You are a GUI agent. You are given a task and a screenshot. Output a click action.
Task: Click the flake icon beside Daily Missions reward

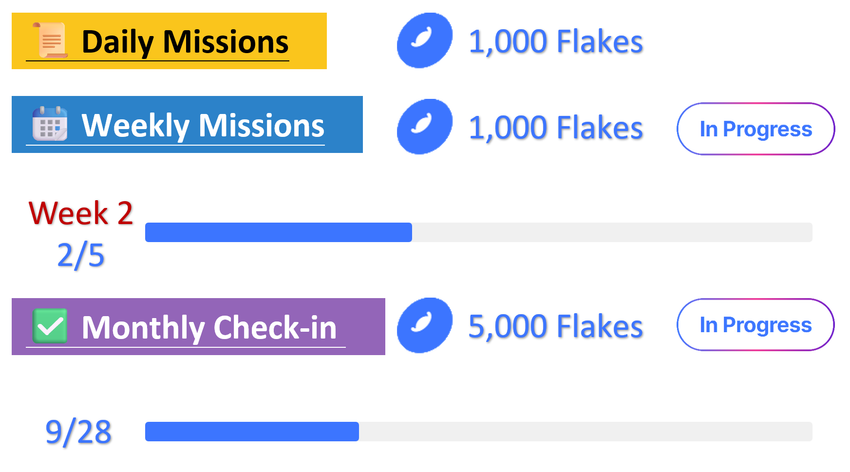421,41
